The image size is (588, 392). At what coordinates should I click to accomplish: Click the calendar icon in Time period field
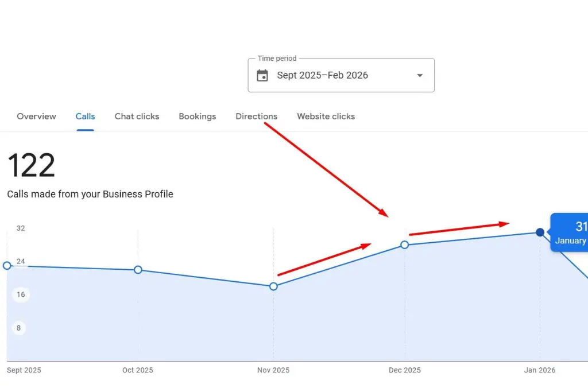tap(262, 75)
